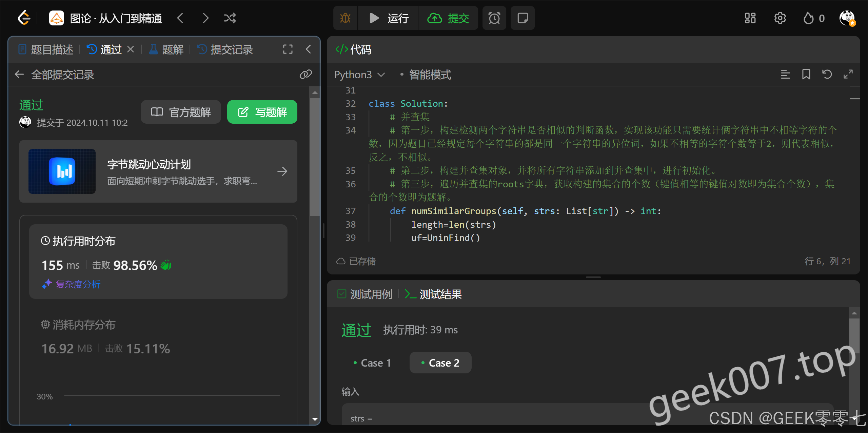868x433 pixels.
Task: Go to next problem chevron
Action: 205,18
